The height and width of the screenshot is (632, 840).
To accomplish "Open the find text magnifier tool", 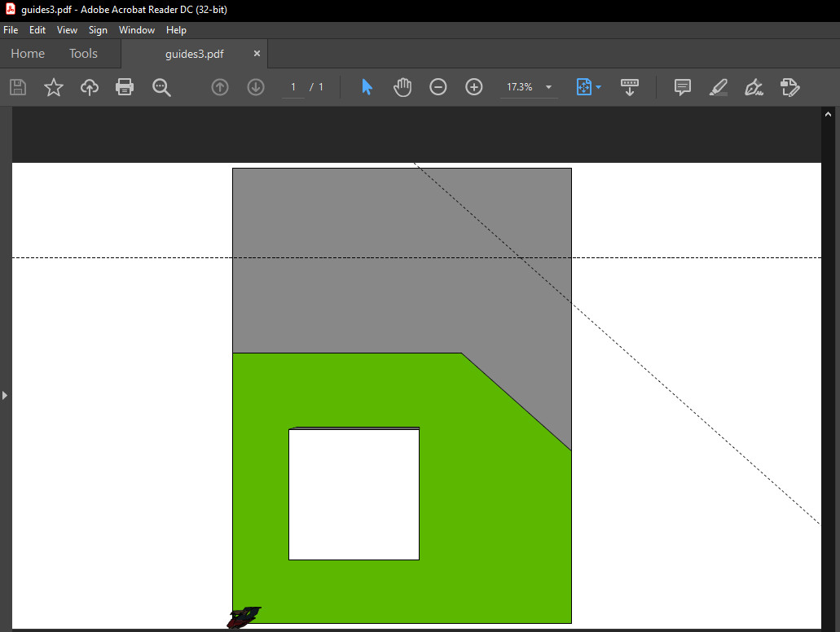I will tap(161, 87).
